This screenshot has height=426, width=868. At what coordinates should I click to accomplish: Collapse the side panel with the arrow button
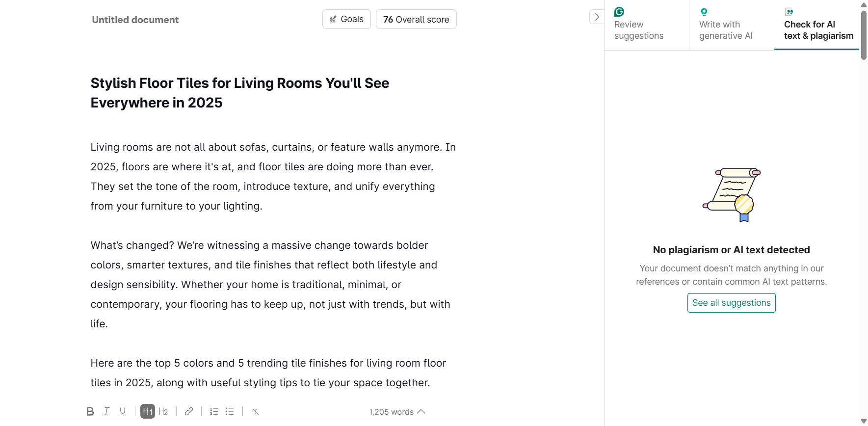tap(597, 17)
